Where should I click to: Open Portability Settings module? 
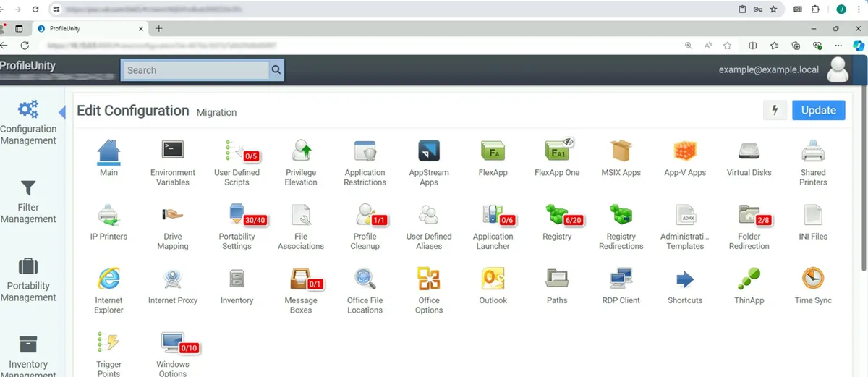[237, 226]
